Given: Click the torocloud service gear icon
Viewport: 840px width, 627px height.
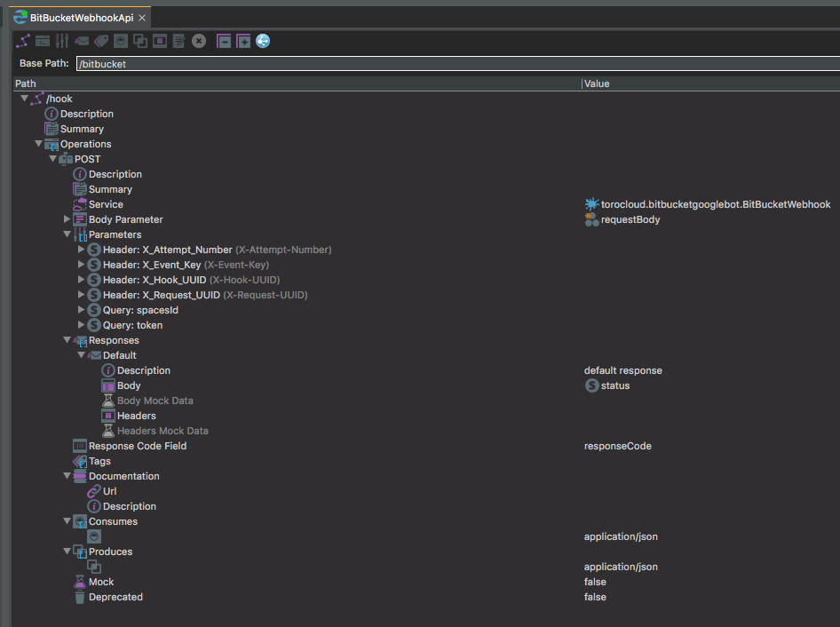Looking at the screenshot, I should (x=591, y=204).
